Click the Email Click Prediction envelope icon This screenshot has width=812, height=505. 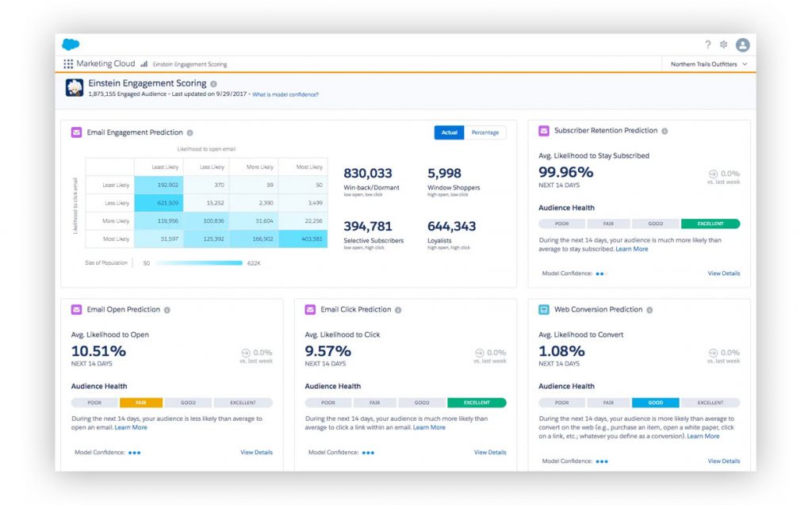310,310
